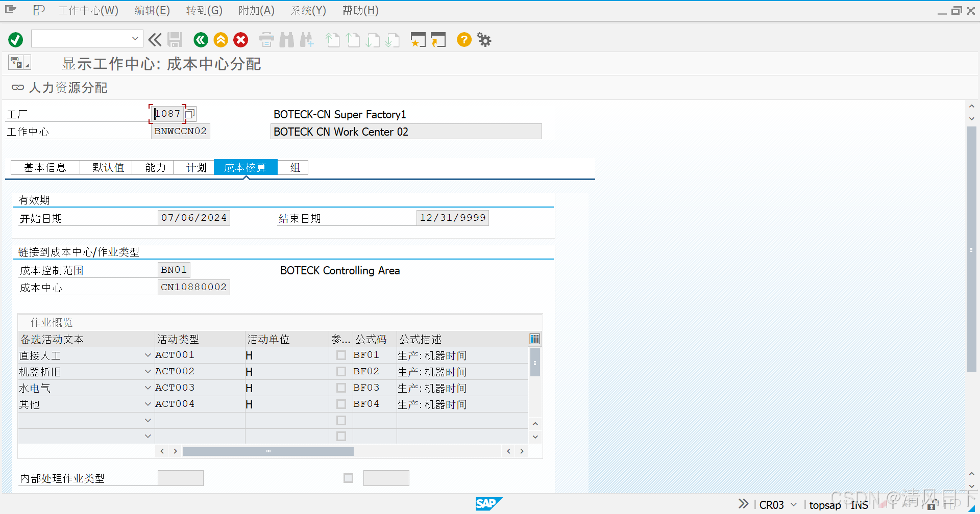This screenshot has width=980, height=514.
Task: Open the SAP system menu icon
Action: [x=11, y=10]
